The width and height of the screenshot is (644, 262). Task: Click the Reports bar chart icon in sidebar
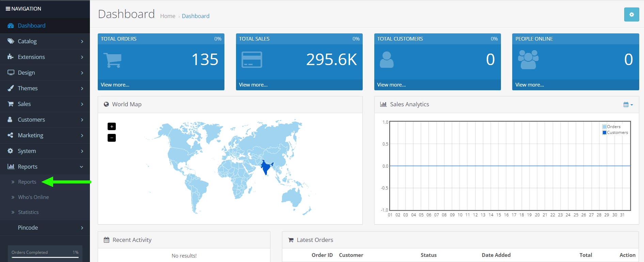coord(11,167)
